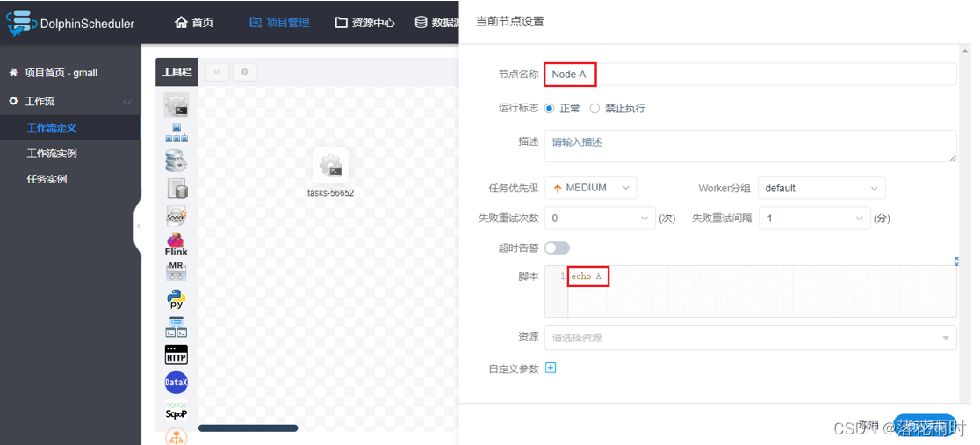Open 工作流定义 in the sidebar

[70, 127]
